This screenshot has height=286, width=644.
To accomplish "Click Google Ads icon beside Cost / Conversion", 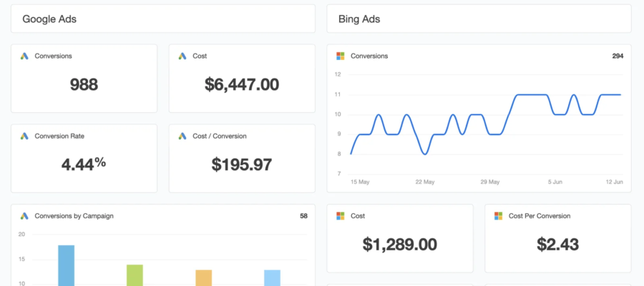I will (x=182, y=136).
